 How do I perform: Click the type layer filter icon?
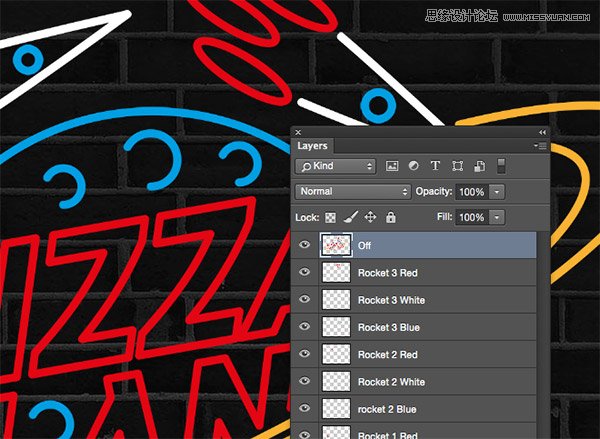click(x=435, y=166)
